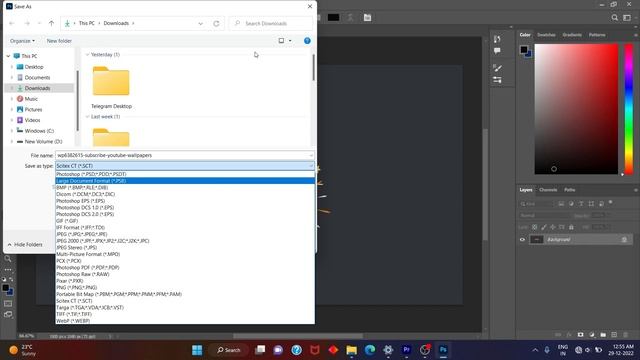Collapse the Yesterday group
Viewport: 640px width, 360px height.
pos(87,55)
